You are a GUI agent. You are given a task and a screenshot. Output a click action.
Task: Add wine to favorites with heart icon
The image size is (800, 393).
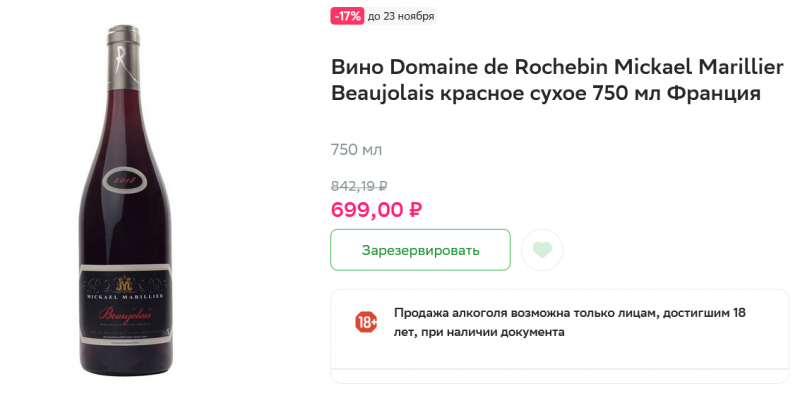click(x=542, y=250)
